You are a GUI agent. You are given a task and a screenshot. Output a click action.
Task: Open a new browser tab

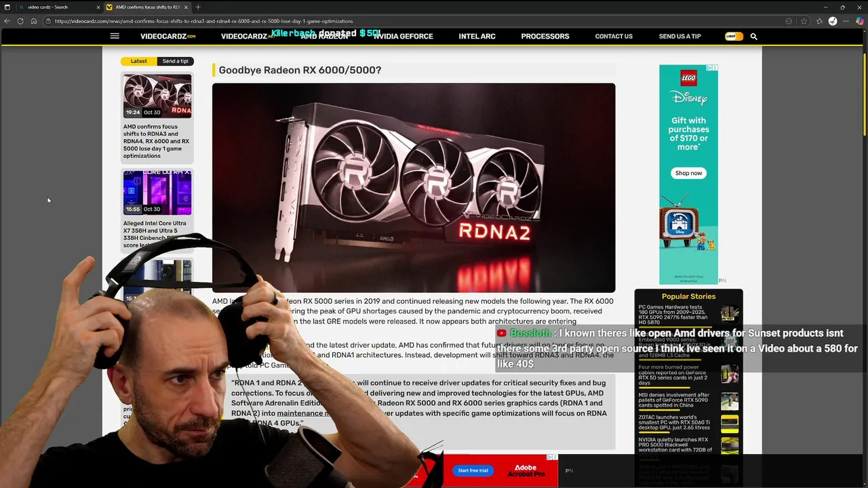198,7
